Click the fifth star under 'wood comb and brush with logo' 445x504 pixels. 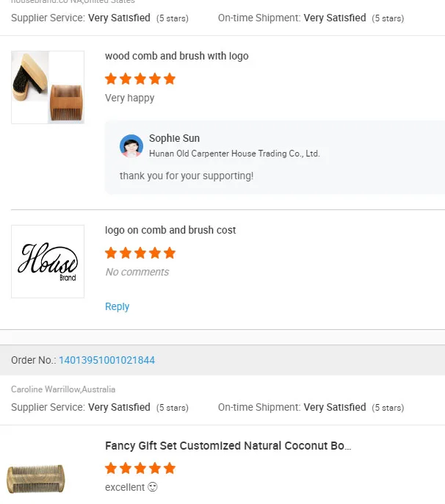tap(170, 79)
